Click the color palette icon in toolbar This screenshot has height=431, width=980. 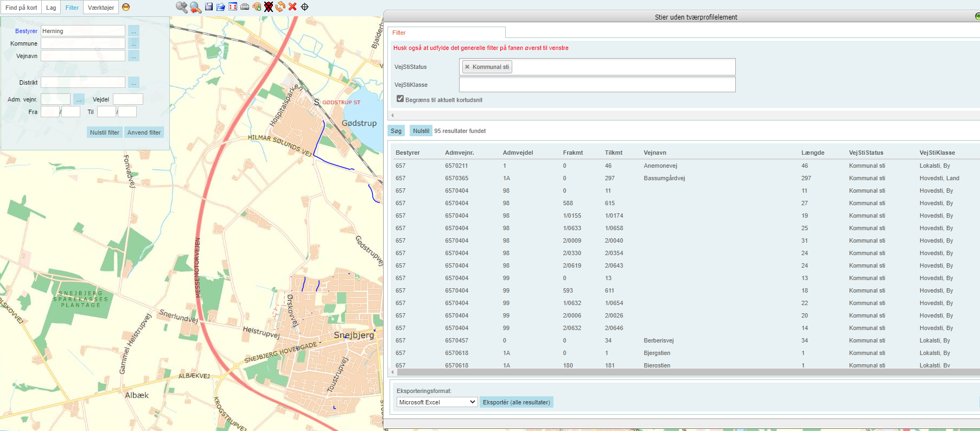[x=257, y=7]
